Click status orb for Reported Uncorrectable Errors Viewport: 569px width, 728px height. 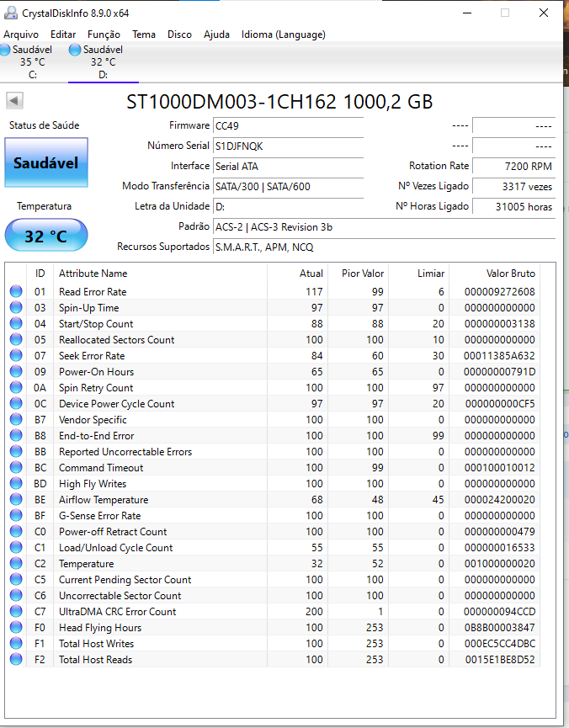16,452
